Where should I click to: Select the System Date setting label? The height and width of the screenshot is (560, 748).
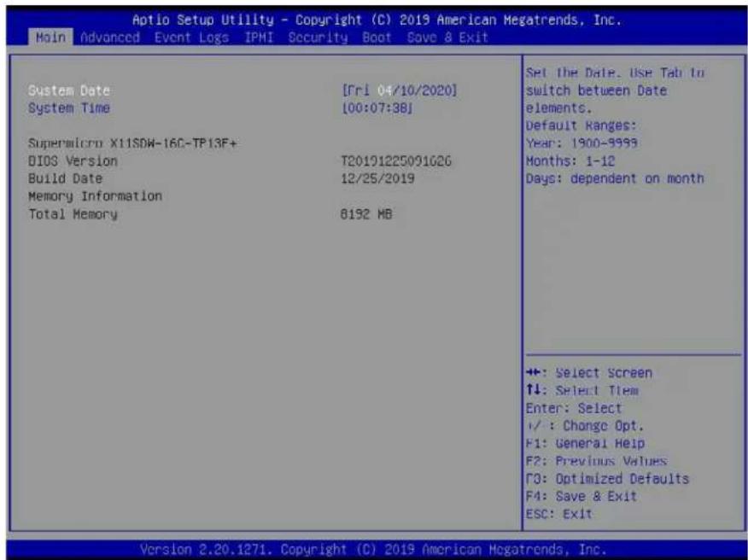pos(69,90)
